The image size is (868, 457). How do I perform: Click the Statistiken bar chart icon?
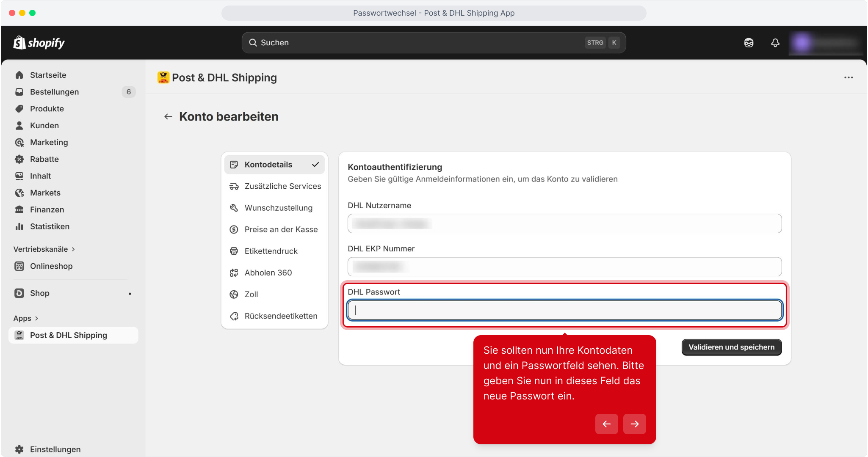click(19, 226)
